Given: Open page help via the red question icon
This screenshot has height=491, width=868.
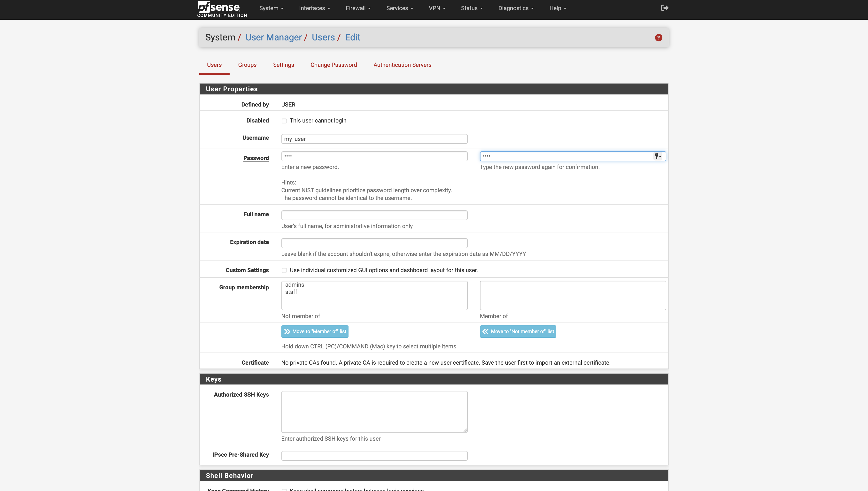Looking at the screenshot, I should 658,38.
